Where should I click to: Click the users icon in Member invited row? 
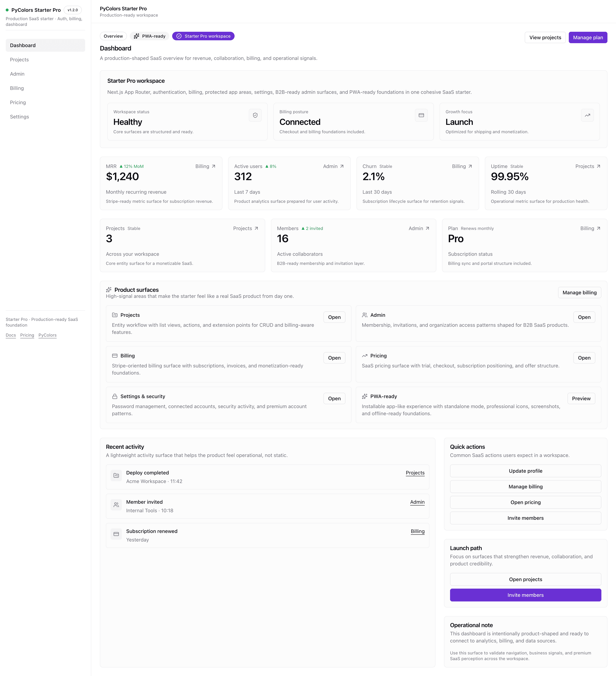(x=116, y=505)
